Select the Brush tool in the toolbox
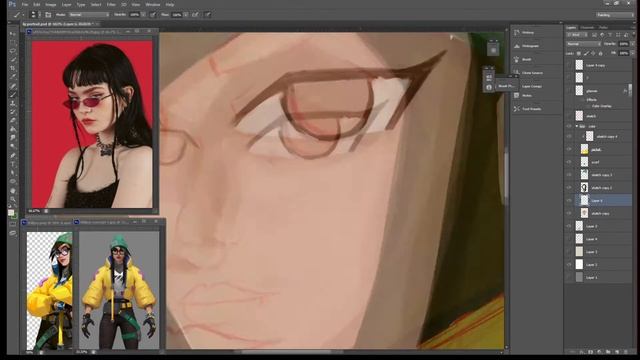 pos(13,95)
